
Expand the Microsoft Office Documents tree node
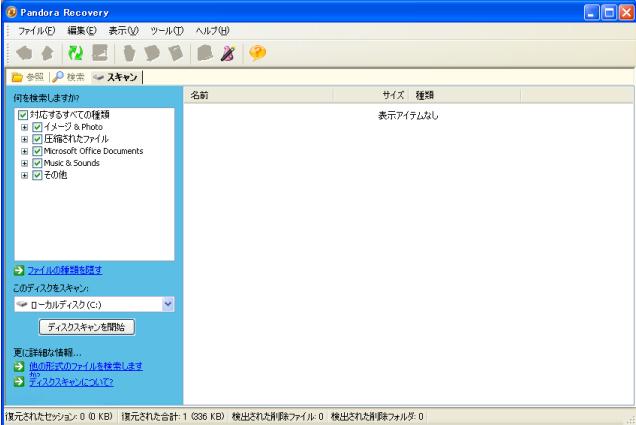[x=24, y=151]
